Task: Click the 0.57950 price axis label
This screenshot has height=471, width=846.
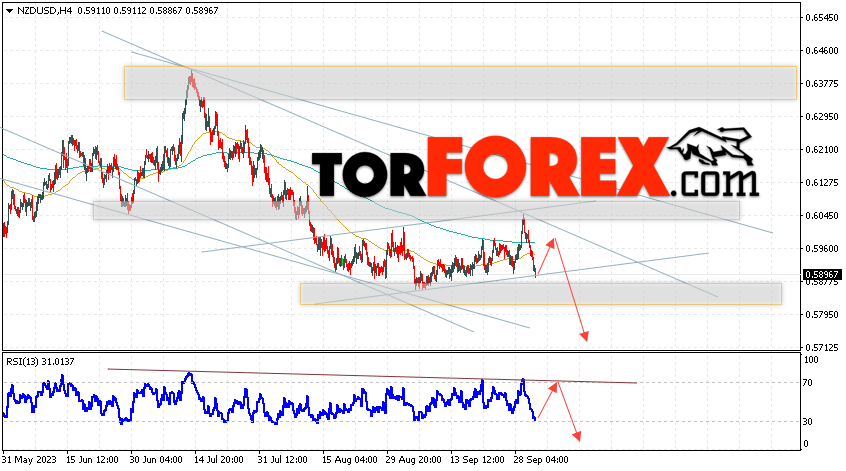Action: click(x=822, y=314)
